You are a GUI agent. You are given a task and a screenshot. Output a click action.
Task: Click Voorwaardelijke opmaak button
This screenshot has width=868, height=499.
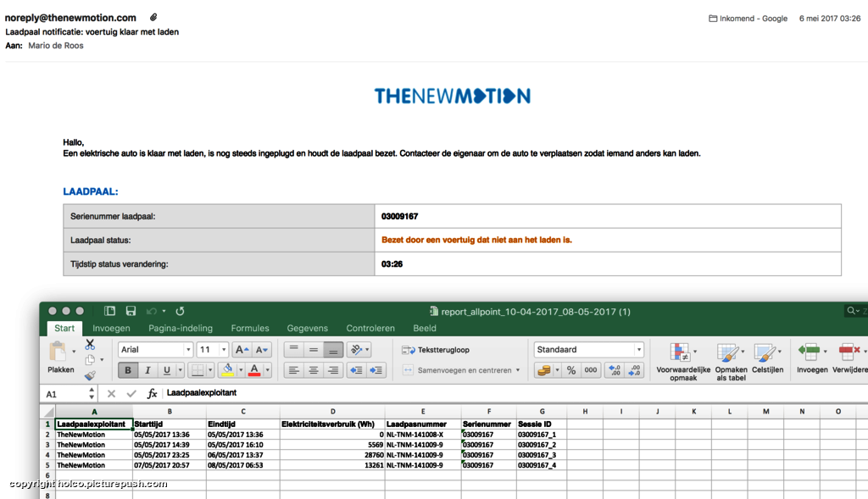coord(682,361)
